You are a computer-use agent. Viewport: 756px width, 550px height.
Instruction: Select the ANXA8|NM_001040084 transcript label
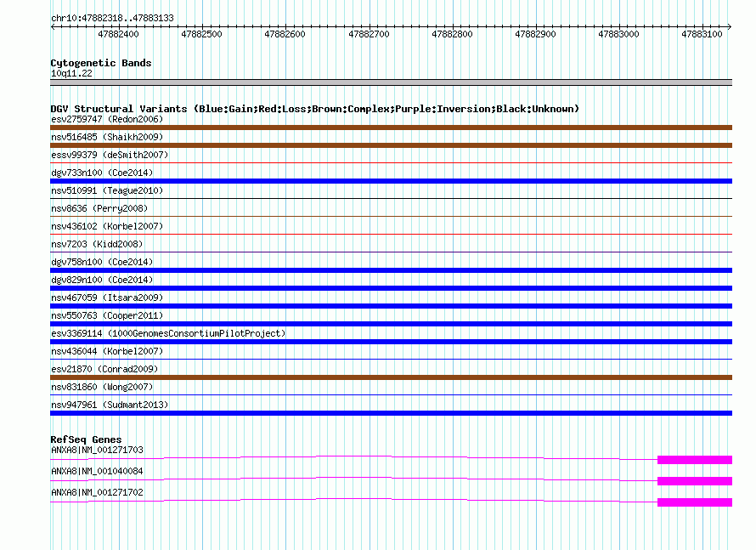(x=97, y=471)
